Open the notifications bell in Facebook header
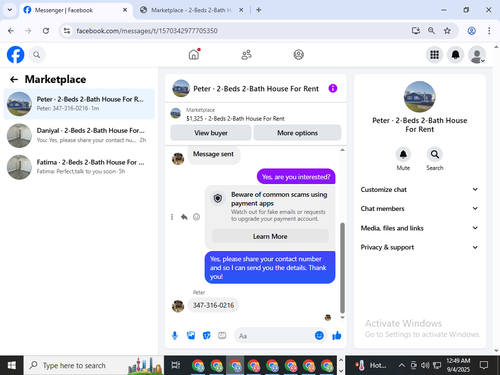500x375 pixels. [x=455, y=55]
